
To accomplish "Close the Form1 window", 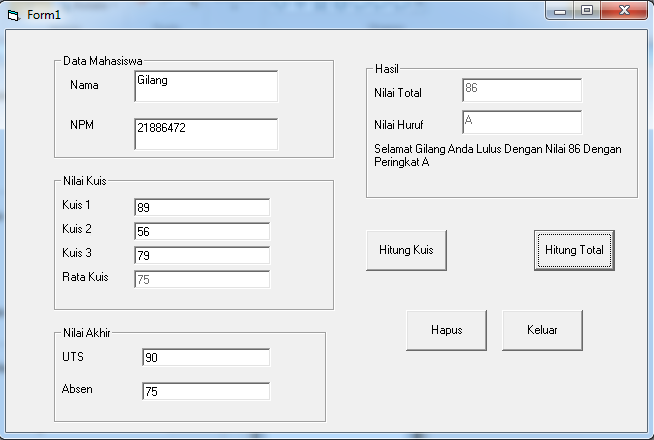I will [624, 11].
